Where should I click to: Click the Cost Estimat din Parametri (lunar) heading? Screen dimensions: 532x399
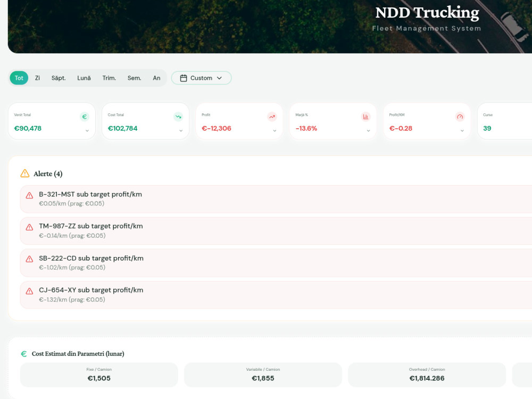tap(78, 354)
